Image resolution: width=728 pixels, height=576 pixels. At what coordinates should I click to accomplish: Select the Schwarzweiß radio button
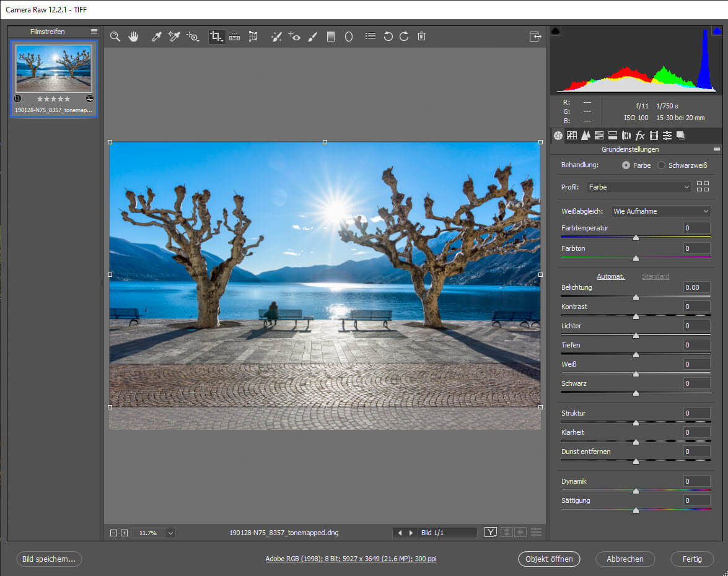(x=661, y=165)
